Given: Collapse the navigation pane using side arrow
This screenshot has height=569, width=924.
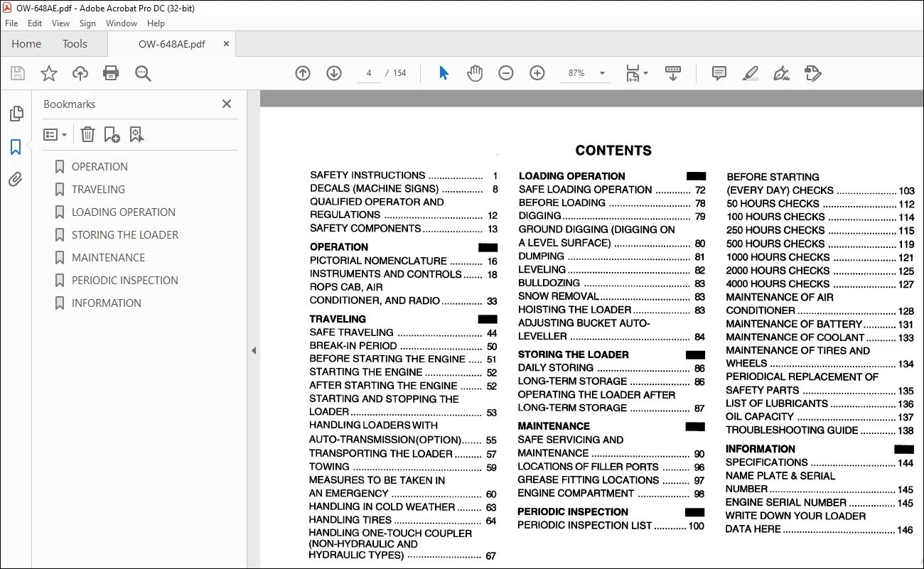Looking at the screenshot, I should (254, 350).
